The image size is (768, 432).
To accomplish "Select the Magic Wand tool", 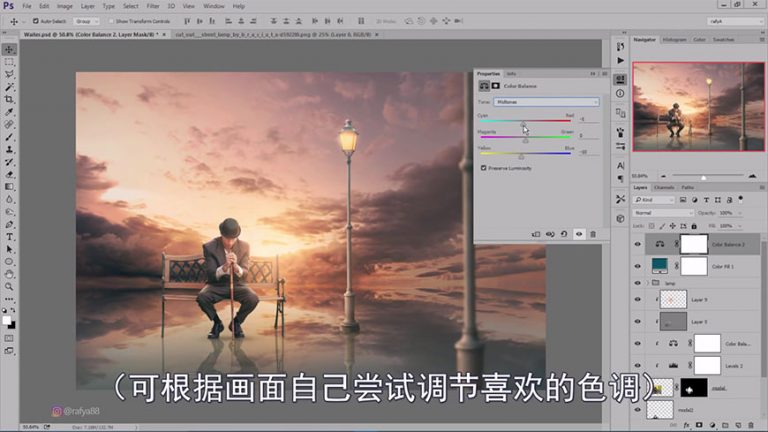I will [9, 87].
